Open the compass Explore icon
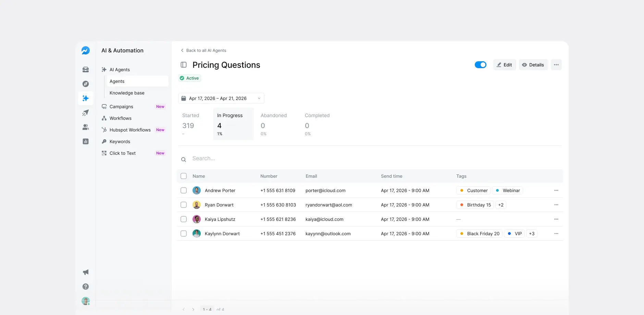The height and width of the screenshot is (315, 644). pos(86,84)
